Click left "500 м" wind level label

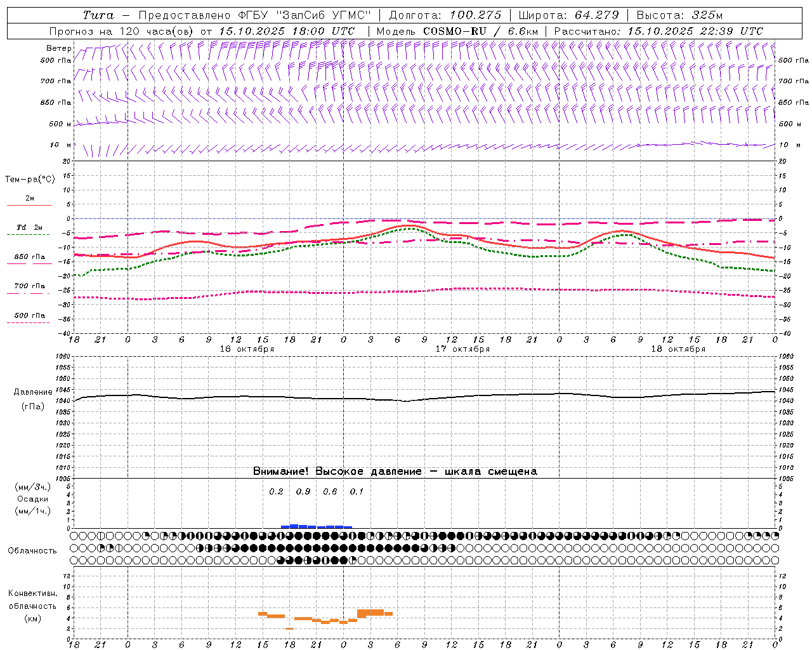pyautogui.click(x=60, y=124)
